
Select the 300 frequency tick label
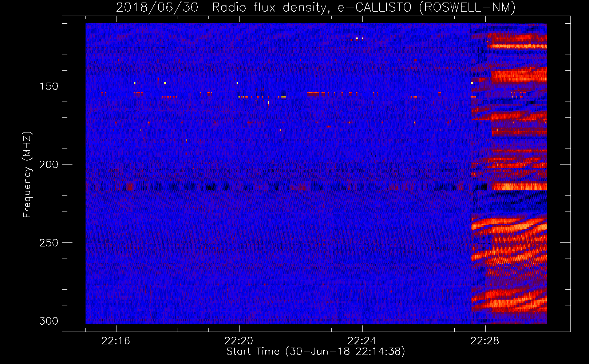[49, 321]
